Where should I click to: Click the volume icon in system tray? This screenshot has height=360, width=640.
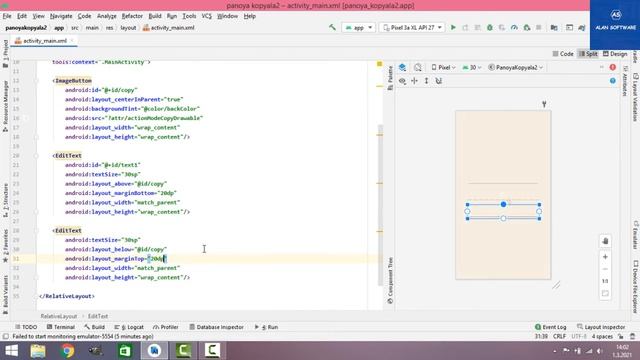coord(600,351)
